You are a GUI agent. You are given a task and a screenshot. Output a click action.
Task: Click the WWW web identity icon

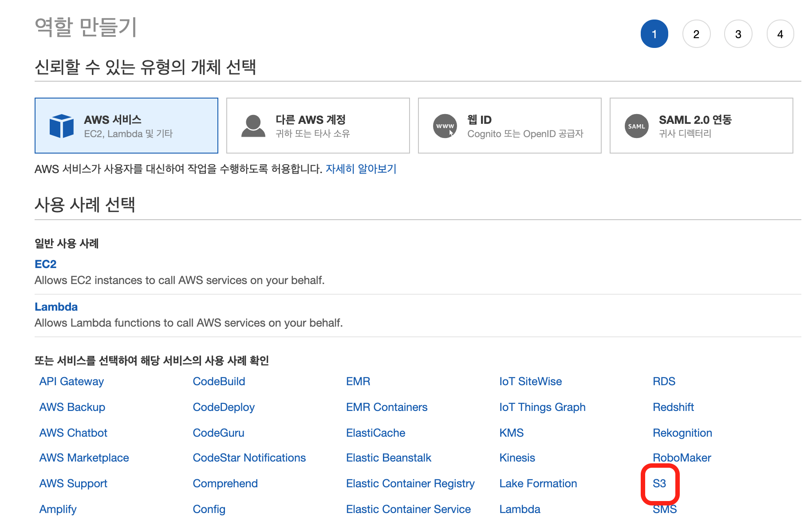point(445,126)
